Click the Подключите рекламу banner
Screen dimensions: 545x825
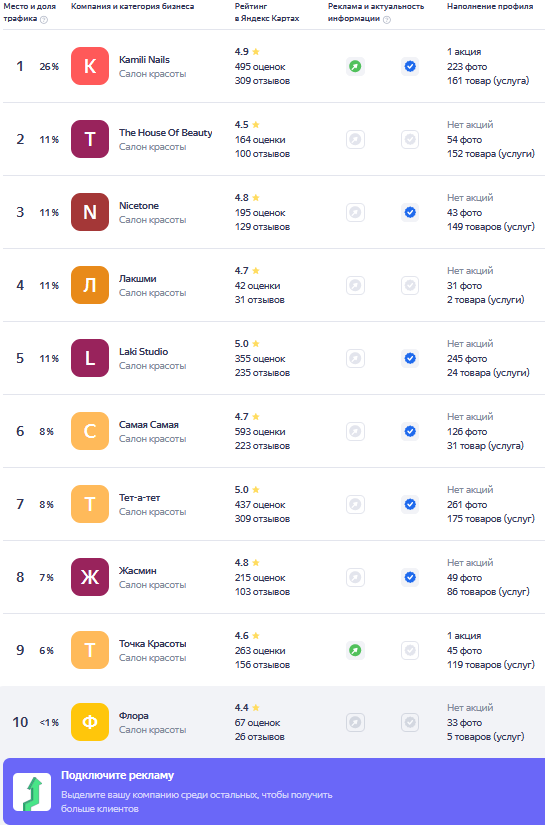[x=274, y=791]
